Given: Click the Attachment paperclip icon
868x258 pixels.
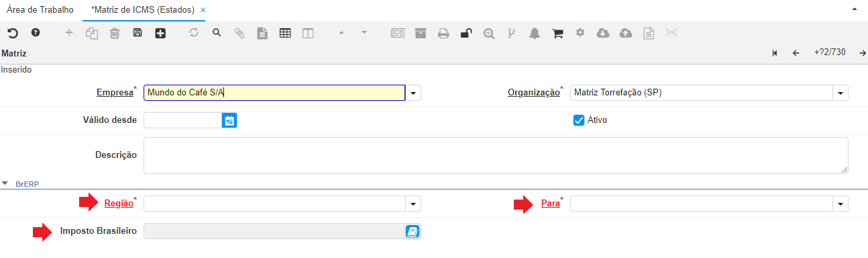Looking at the screenshot, I should pos(239,32).
